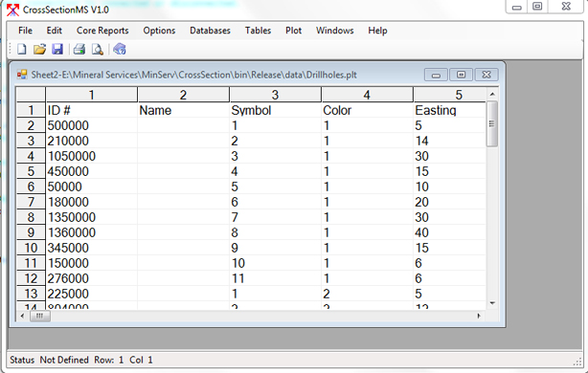
Task: Click the cell containing 450000
Action: pyautogui.click(x=92, y=171)
